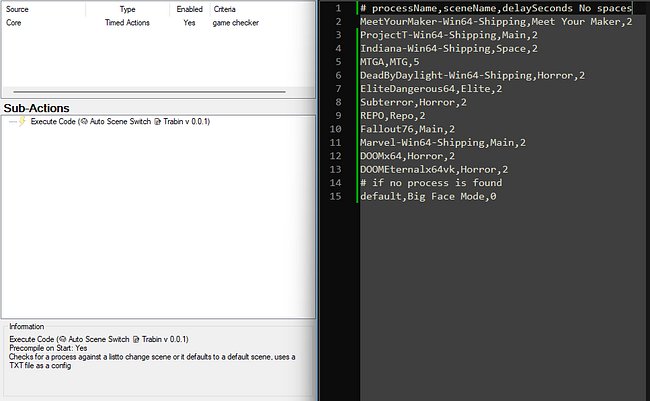
Task: Select the lightning icon beside Execute Code sub-action
Action: (x=22, y=121)
